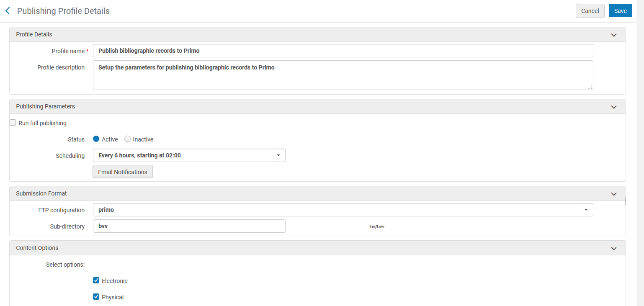Grab the description box resize handle
Image resolution: width=644 pixels, height=306 pixels.
590,87
